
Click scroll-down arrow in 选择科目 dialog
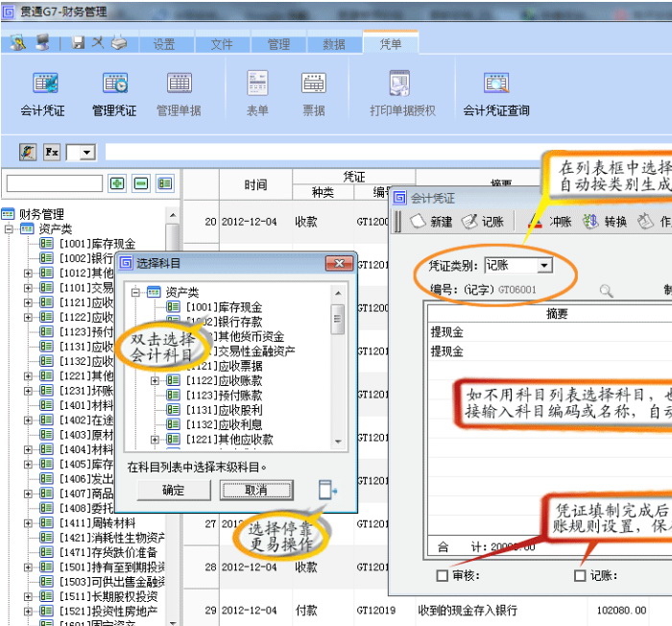338,442
